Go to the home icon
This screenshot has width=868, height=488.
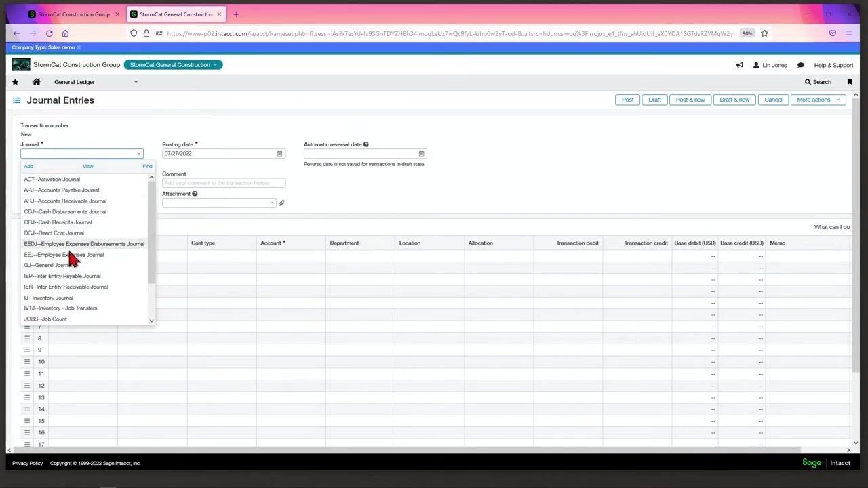click(37, 82)
